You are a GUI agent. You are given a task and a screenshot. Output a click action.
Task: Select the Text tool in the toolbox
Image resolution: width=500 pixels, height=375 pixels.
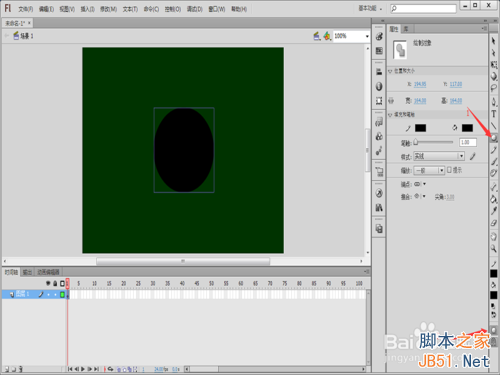[494, 114]
